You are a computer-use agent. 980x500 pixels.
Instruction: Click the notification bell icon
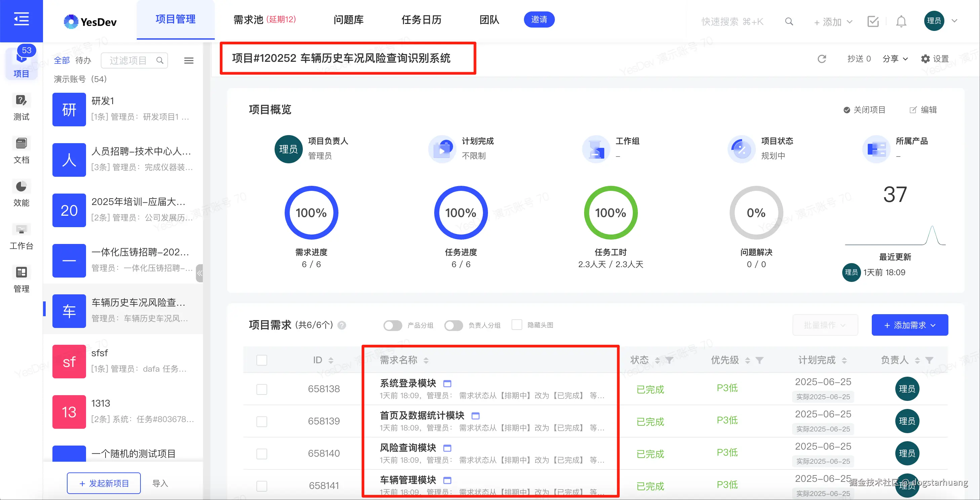[x=901, y=21]
